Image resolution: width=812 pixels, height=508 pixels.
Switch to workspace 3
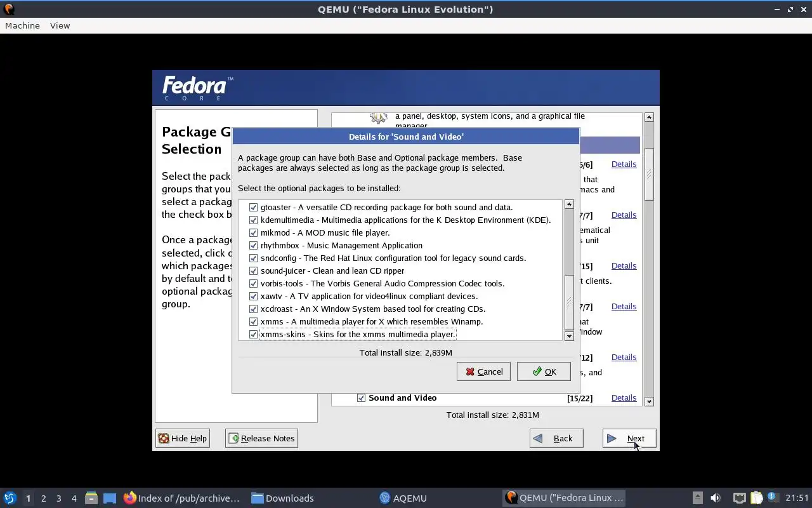pos(59,498)
